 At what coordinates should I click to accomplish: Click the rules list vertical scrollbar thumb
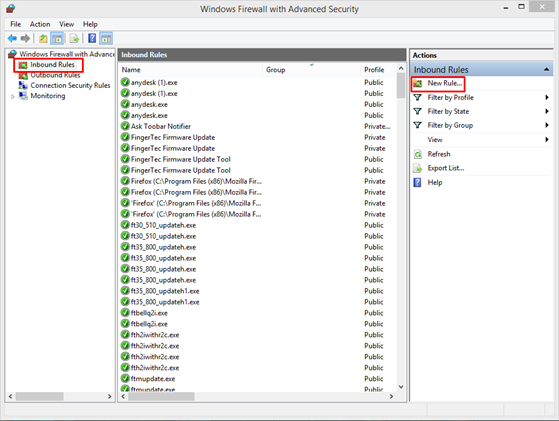401,86
